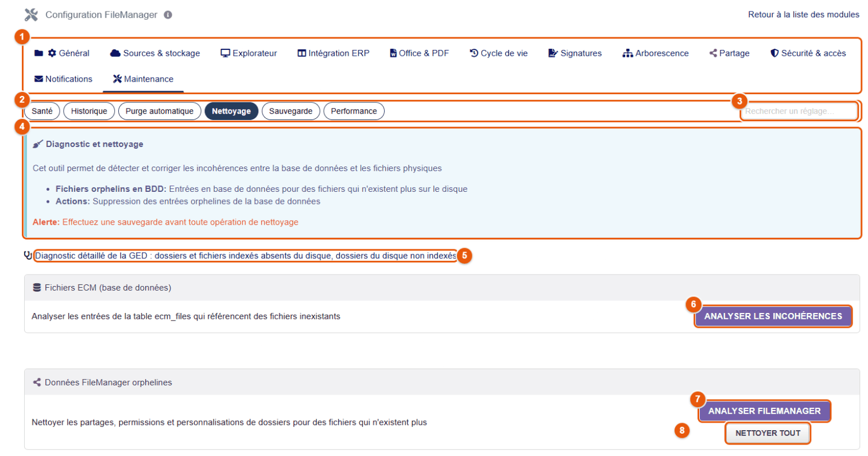Screen dimensions: 868x456
Task: Click the database icon in Fichiers ECM header
Action: (x=37, y=288)
